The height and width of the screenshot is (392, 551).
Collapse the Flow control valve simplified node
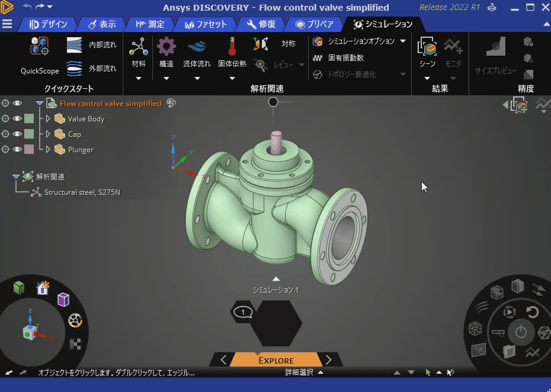coord(39,103)
